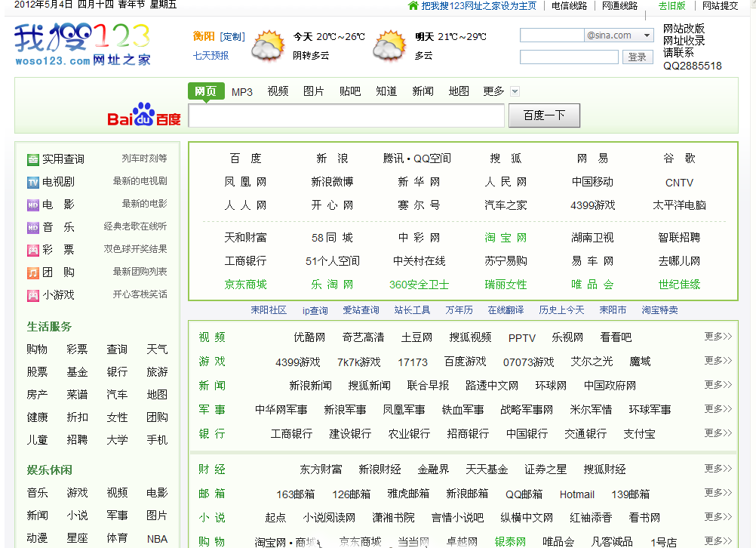Expand 更多>> in the 视频 row

[718, 337]
